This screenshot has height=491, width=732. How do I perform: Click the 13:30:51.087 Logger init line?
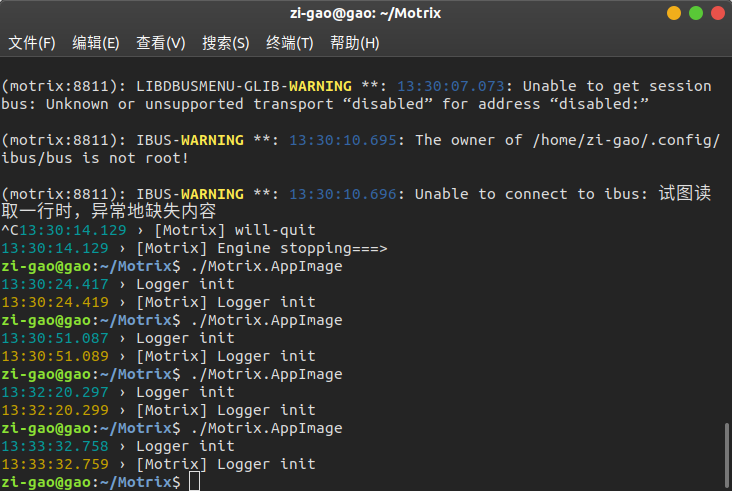pyautogui.click(x=118, y=338)
